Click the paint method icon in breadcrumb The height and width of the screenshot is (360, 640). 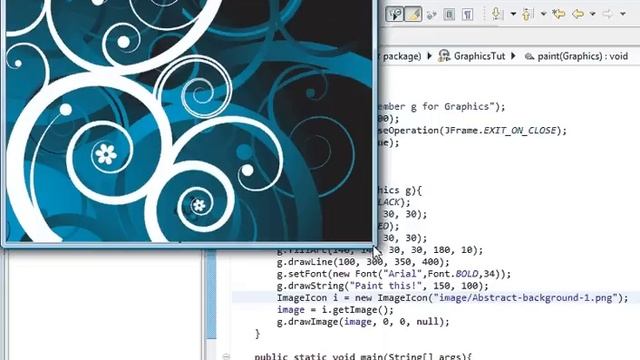(529, 56)
